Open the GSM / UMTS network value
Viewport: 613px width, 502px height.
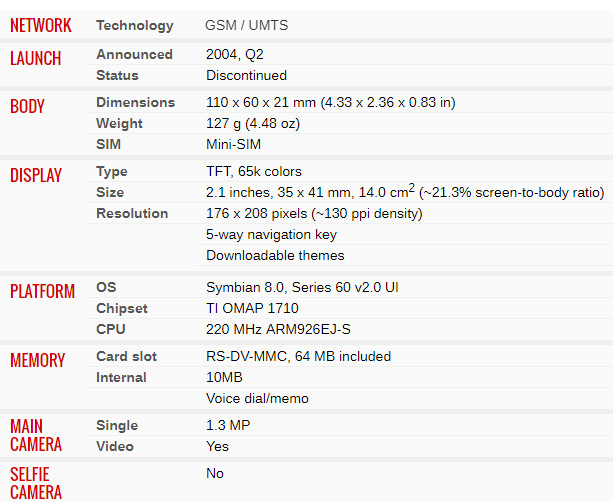coord(246,25)
